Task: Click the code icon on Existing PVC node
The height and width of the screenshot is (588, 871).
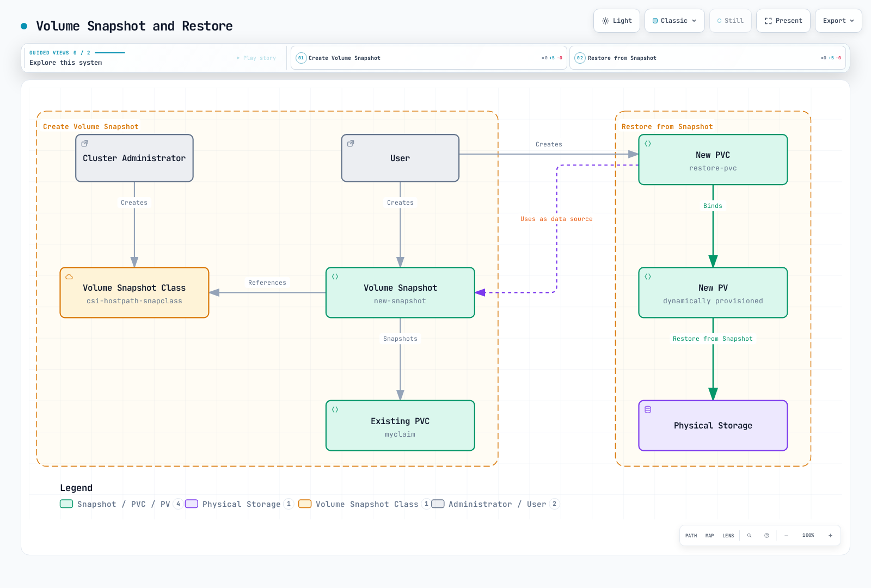Action: tap(335, 409)
